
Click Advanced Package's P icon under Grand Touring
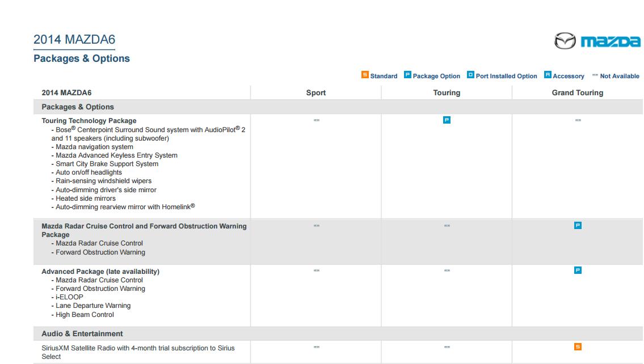pos(578,270)
